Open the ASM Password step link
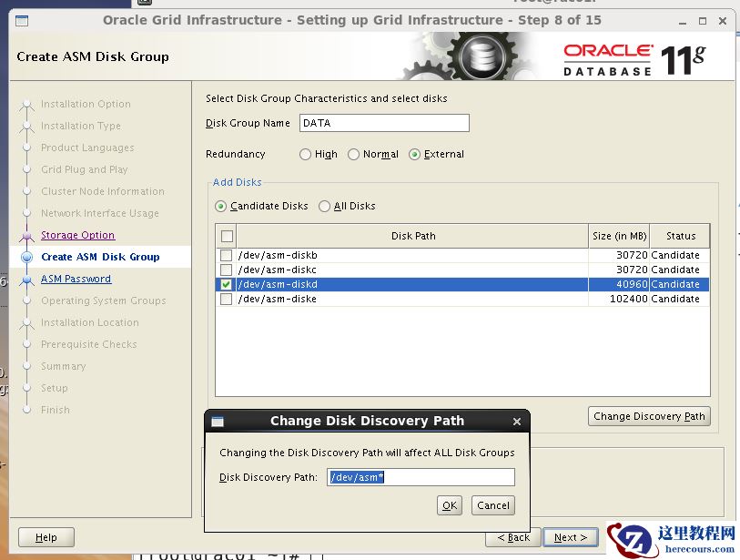740x560 pixels. 76,279
